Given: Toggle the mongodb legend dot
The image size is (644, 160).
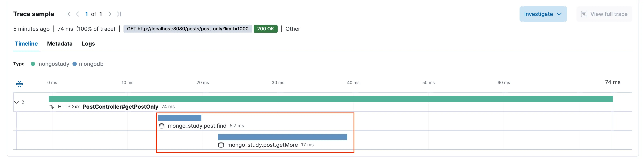Looking at the screenshot, I should 74,64.
